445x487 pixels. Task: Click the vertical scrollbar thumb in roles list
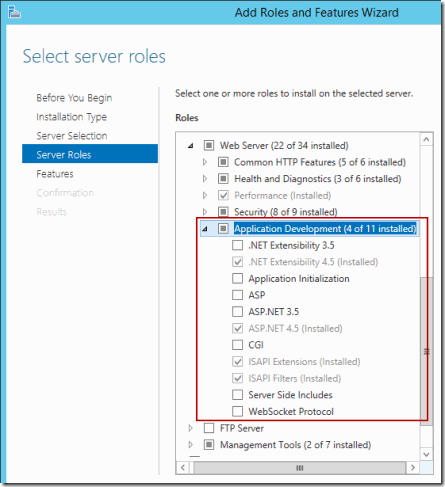[x=426, y=351]
